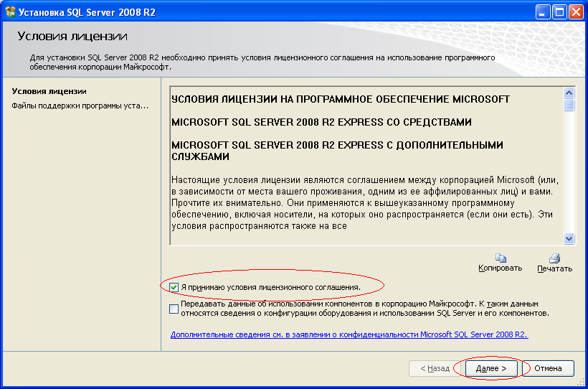588x389 pixels.
Task: Click the Print (Печатать) printer icon
Action: 554,258
